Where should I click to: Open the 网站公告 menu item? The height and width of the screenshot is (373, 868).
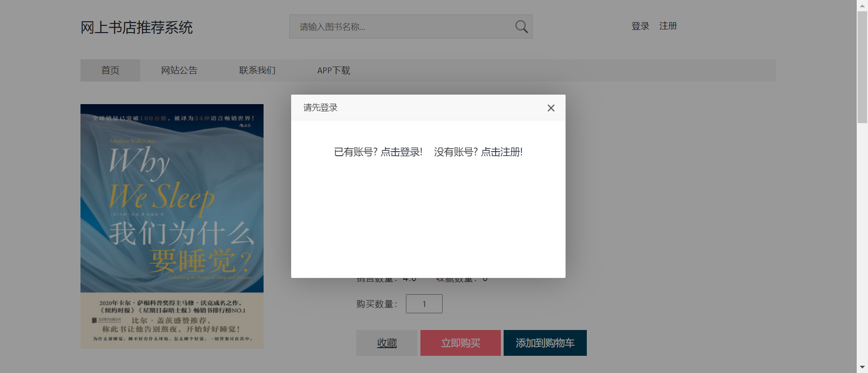179,70
